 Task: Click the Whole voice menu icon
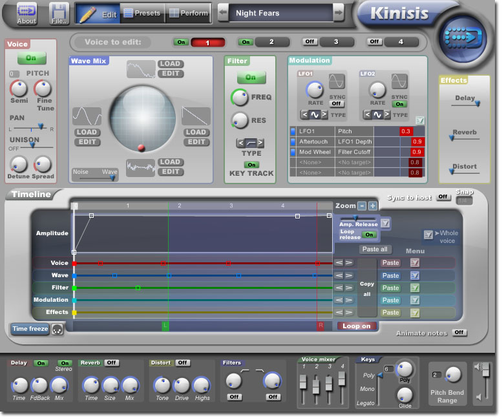428,235
